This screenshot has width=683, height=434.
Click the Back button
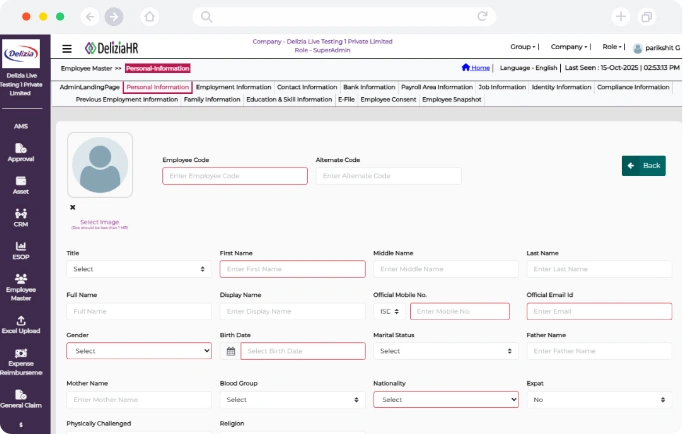tap(643, 166)
